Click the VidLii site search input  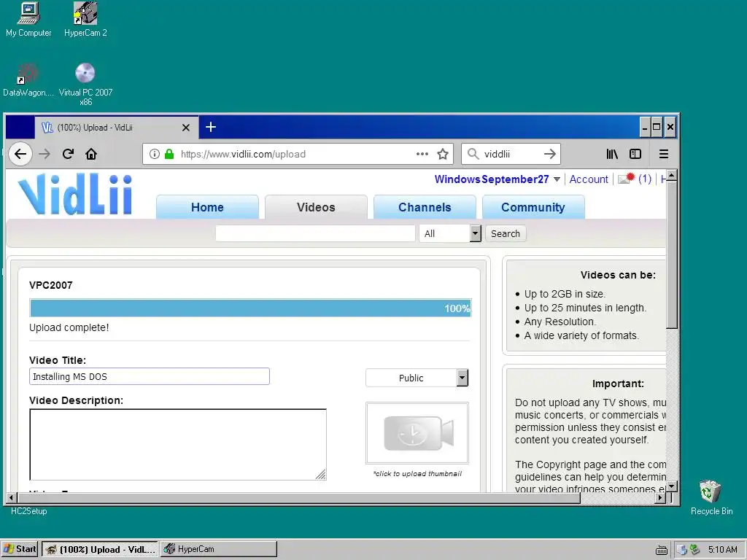(x=315, y=233)
